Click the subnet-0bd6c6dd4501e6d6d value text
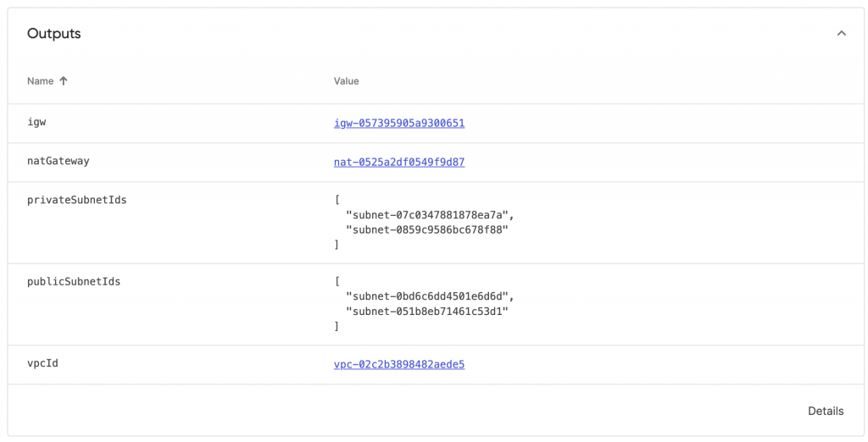The width and height of the screenshot is (868, 442). coord(429,296)
